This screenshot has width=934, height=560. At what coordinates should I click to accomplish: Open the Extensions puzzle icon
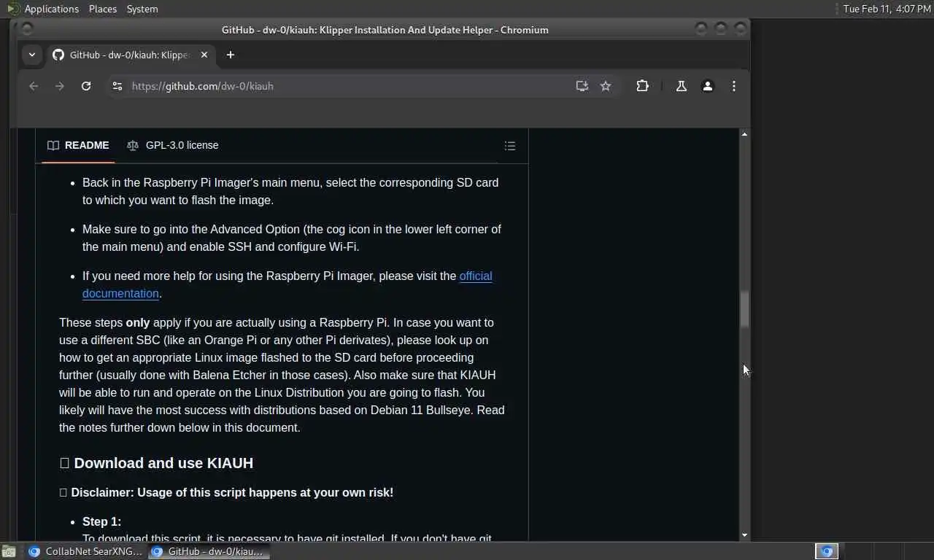(642, 86)
